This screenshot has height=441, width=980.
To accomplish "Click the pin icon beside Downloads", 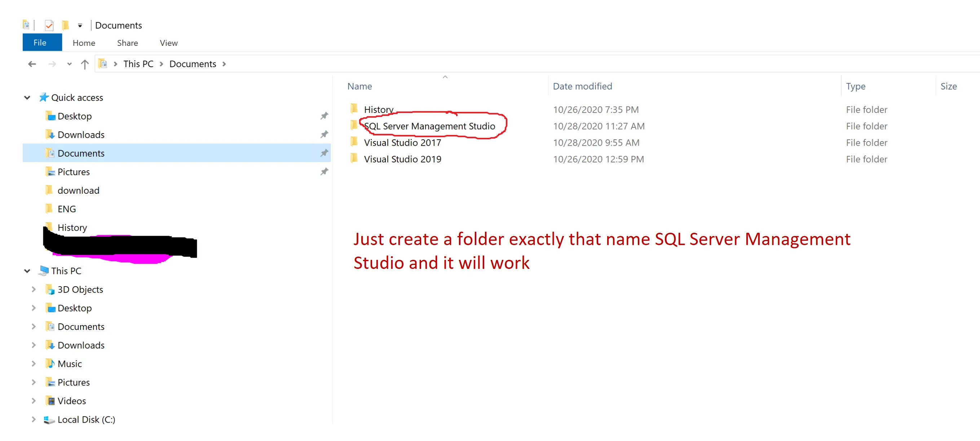I will click(324, 135).
